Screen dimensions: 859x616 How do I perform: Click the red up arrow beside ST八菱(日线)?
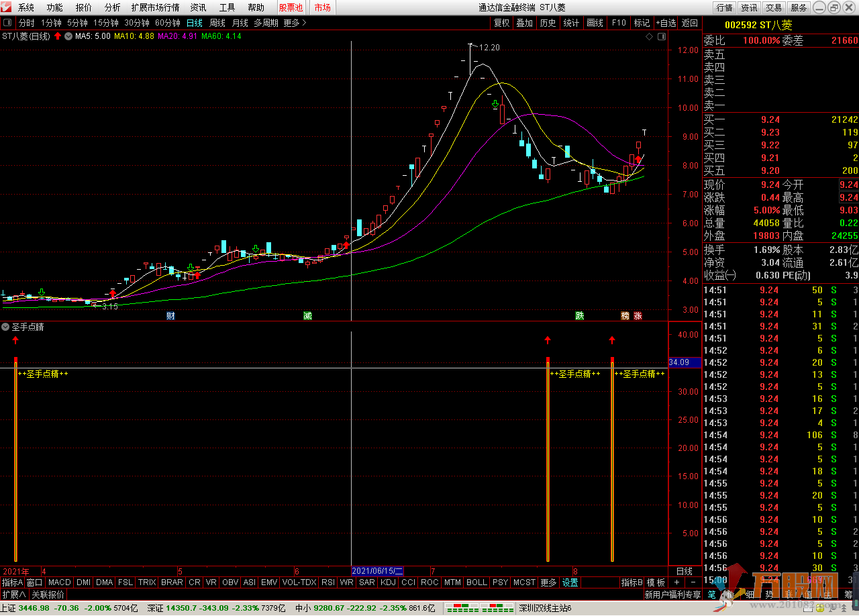(x=58, y=36)
